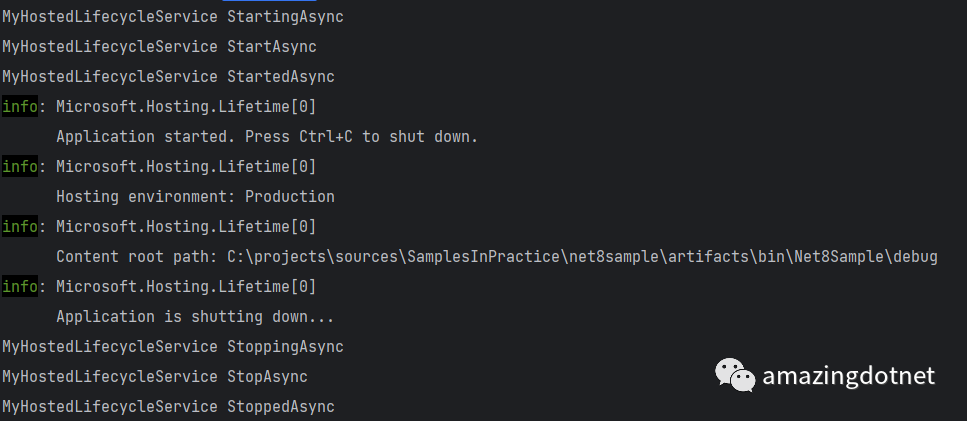
Task: Select the 'Application is shutting down...' message
Action: pyautogui.click(x=195, y=317)
